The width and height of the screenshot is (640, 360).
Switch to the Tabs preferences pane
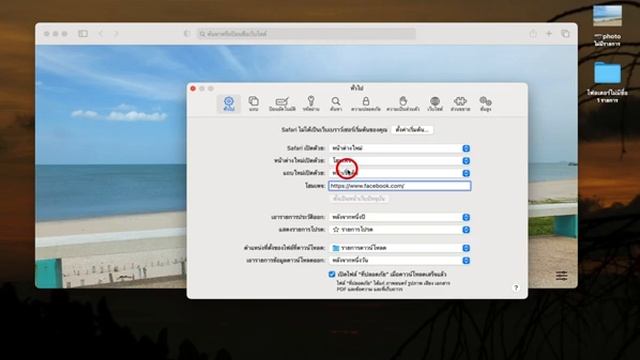pyautogui.click(x=253, y=104)
